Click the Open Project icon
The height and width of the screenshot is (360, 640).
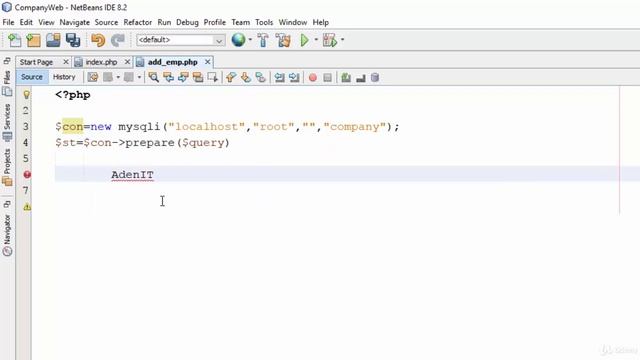tap(53, 40)
